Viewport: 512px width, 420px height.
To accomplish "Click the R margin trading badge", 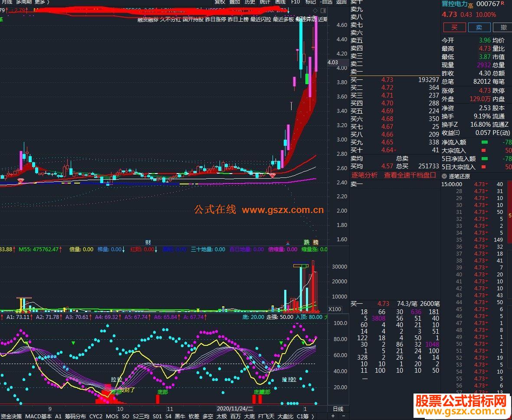I will [502, 3].
